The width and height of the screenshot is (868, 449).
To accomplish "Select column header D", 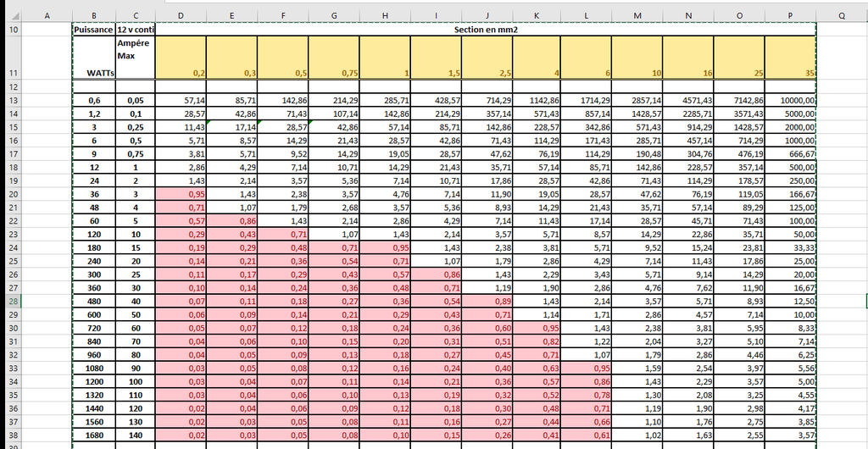I will [x=181, y=15].
